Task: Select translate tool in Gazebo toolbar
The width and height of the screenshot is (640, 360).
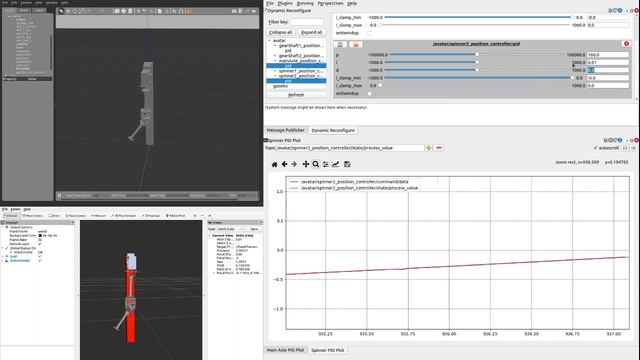Action: (x=68, y=11)
